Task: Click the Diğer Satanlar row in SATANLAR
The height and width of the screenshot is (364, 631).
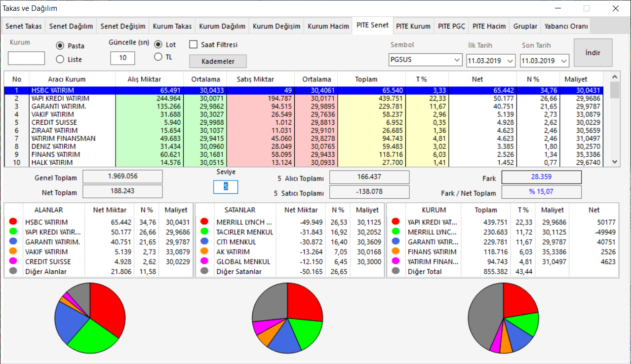Action: 290,271
